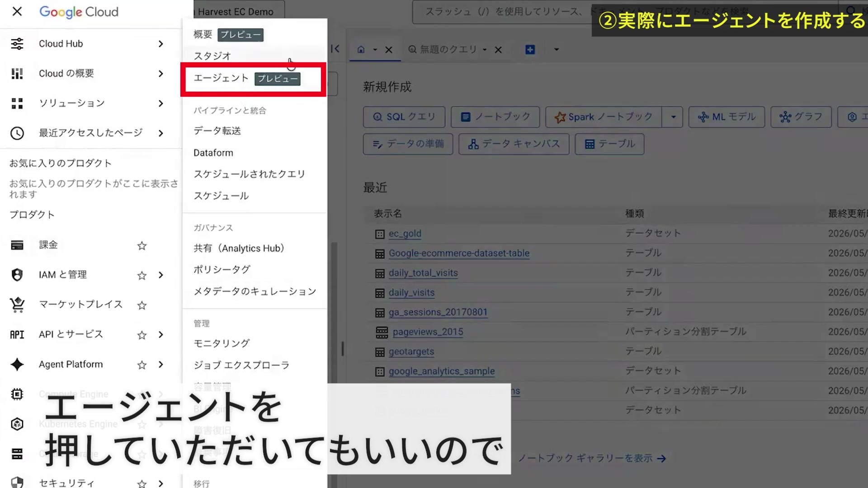Expand the Cloud Hub submenu chevron
This screenshot has width=868, height=488.
pyautogui.click(x=161, y=44)
